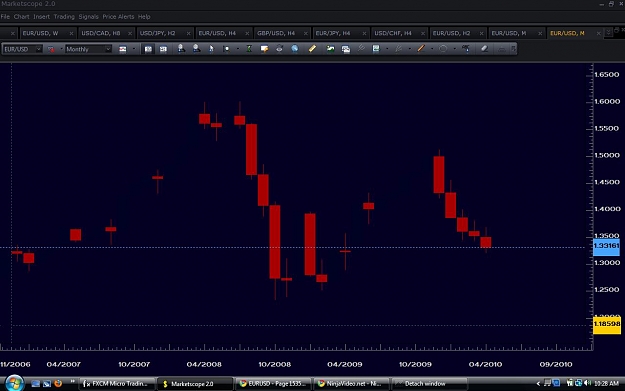Select the eraser tool in toolbar

(x=484, y=49)
